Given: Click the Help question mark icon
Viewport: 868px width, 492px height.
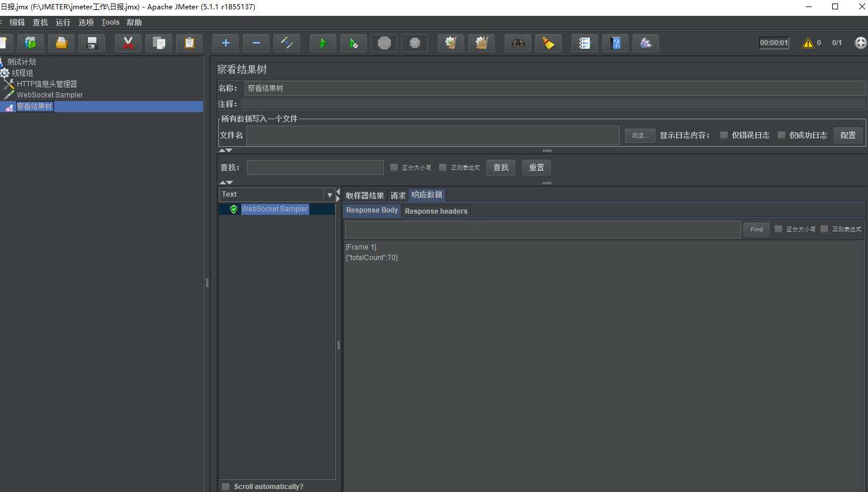Looking at the screenshot, I should 615,43.
